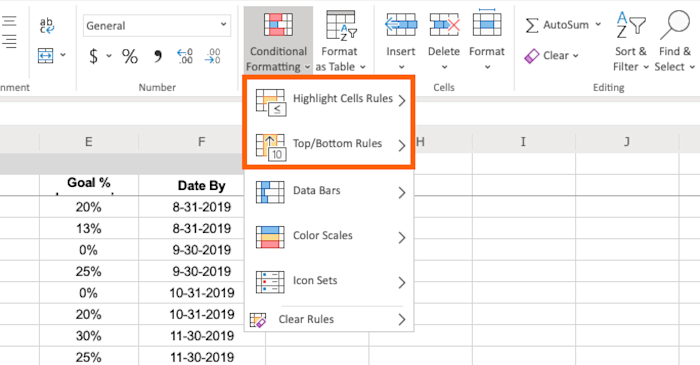Open the Icon Sets submenu

pos(329,282)
